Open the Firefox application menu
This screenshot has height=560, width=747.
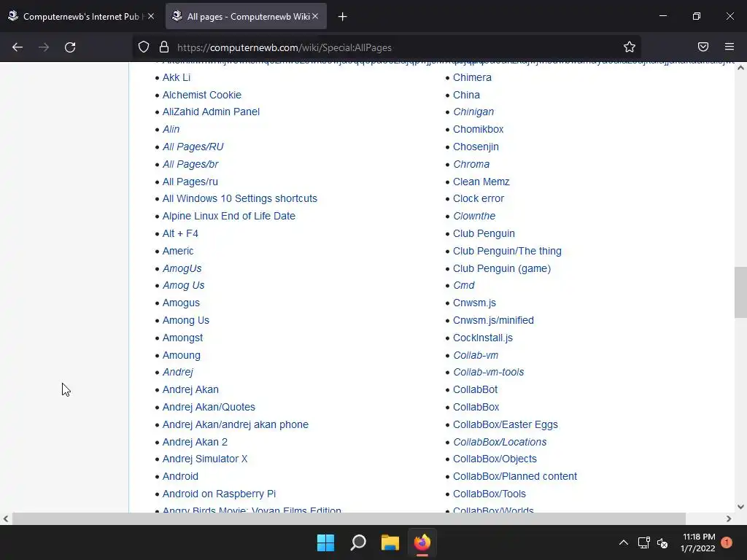729,47
